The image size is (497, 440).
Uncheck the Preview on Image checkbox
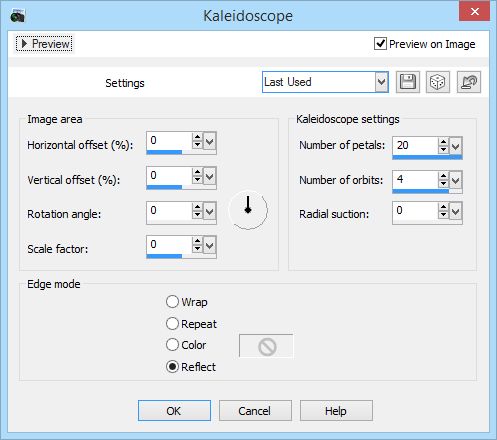pos(380,44)
